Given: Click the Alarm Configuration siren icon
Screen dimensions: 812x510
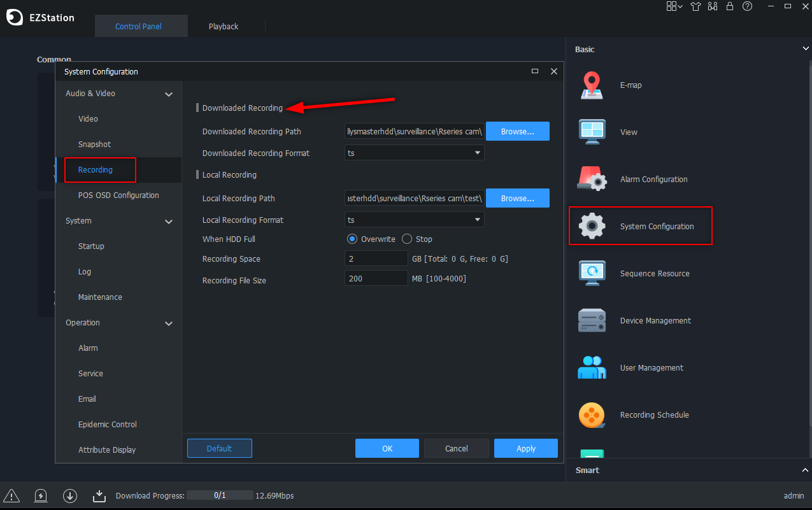Looking at the screenshot, I should tap(592, 180).
